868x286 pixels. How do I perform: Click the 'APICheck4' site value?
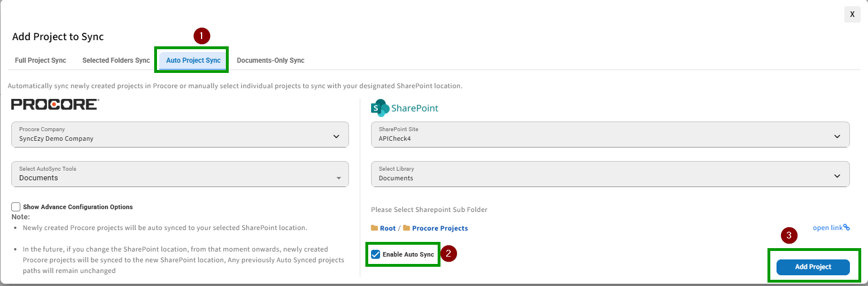pos(395,138)
